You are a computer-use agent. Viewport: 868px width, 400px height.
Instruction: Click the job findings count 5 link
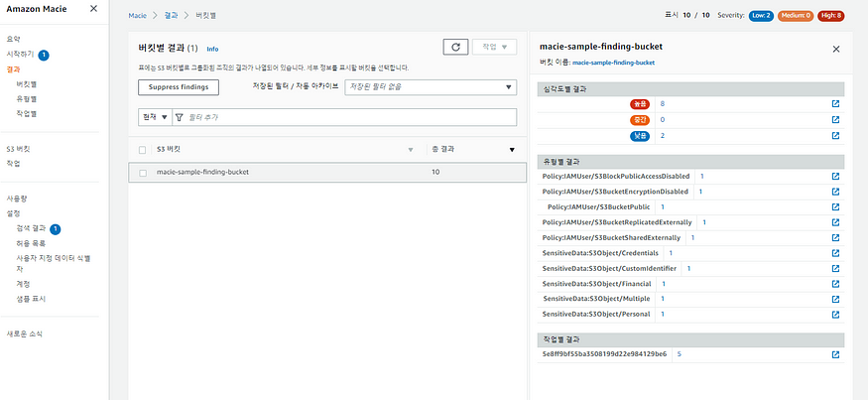(680, 354)
